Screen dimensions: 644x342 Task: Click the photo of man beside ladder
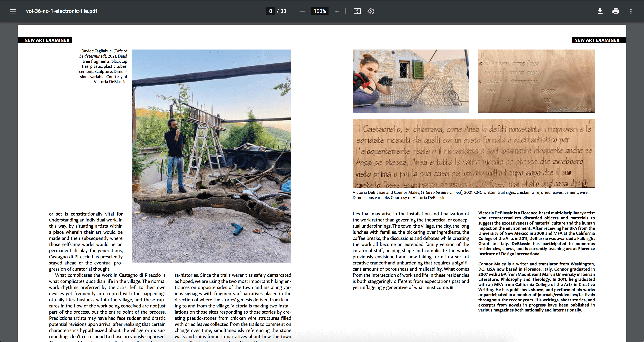point(211,156)
